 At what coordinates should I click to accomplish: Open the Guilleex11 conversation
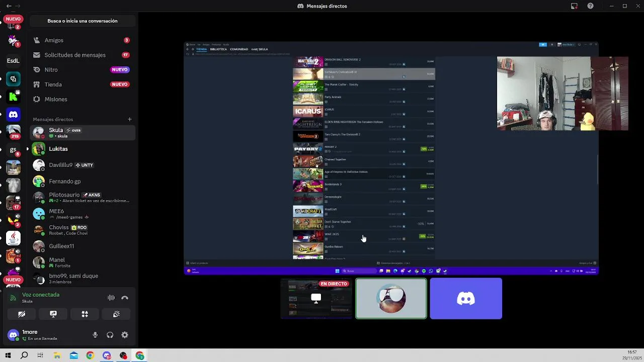point(83,246)
